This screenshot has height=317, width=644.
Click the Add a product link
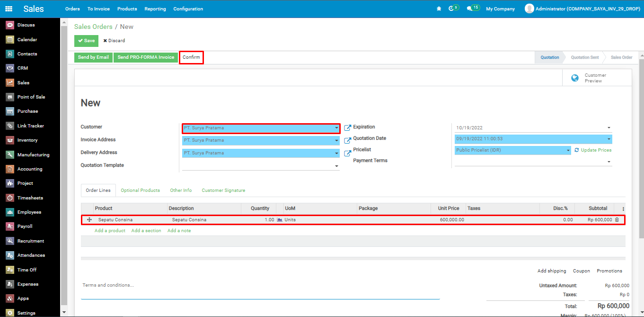[x=110, y=231]
